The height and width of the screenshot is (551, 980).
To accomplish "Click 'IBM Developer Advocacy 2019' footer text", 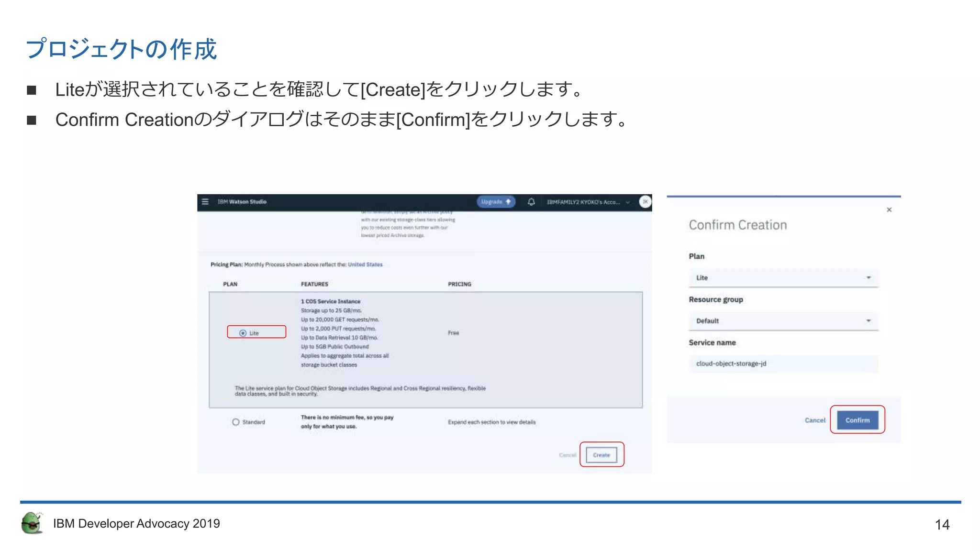I will (x=136, y=524).
